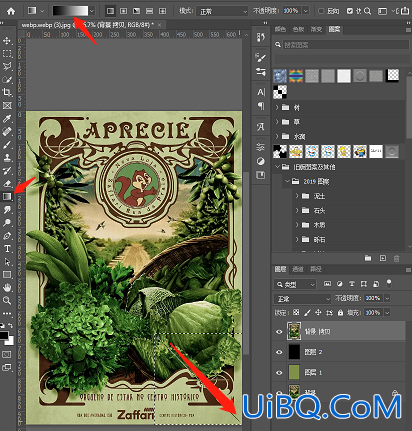The width and height of the screenshot is (412, 431).
Task: Open the layer filter 类型 dropdown
Action: (x=295, y=284)
